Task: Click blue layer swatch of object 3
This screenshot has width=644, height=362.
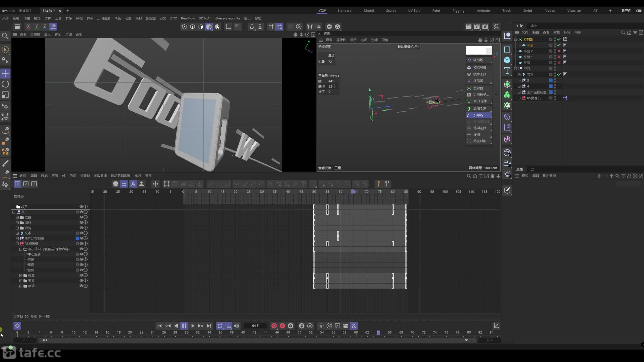Action: 551,80
